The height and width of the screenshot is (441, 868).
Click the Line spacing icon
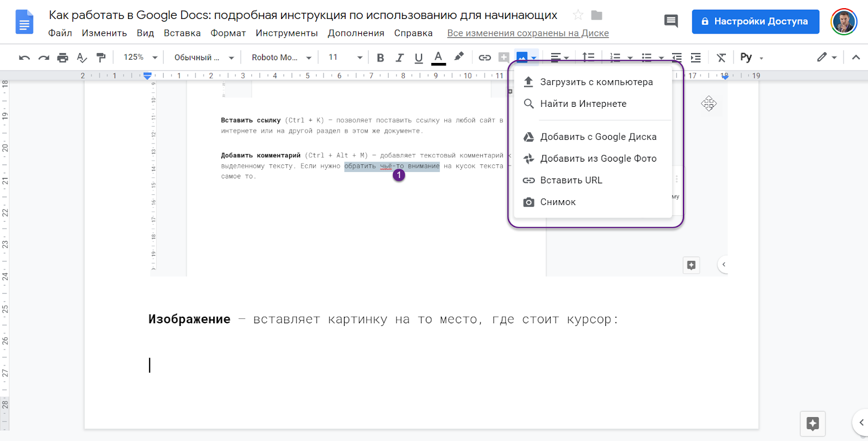pyautogui.click(x=588, y=57)
